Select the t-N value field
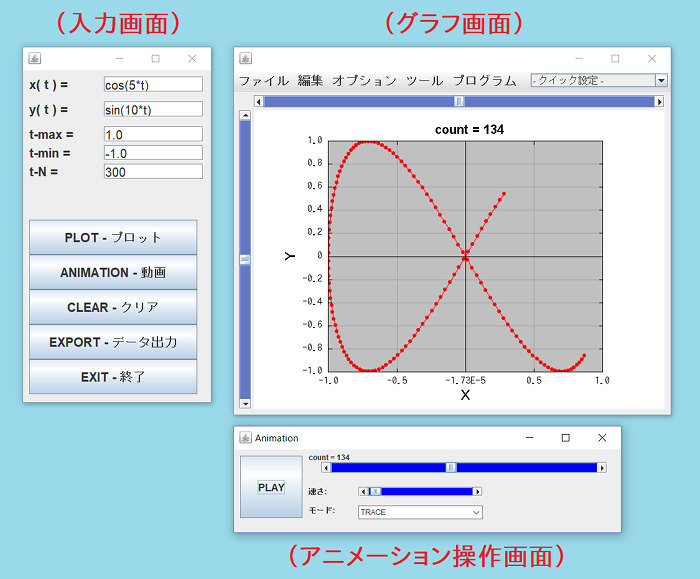This screenshot has width=700, height=579. tap(153, 172)
